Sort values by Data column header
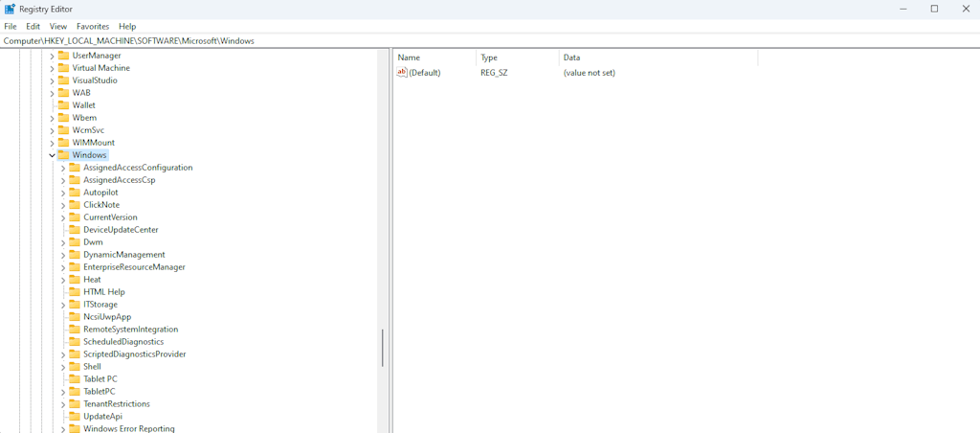The width and height of the screenshot is (980, 433). (658, 57)
